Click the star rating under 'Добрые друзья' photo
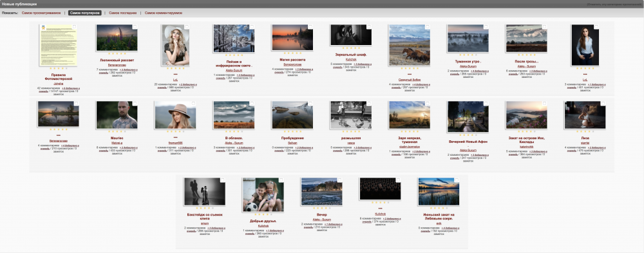The height and width of the screenshot is (253, 644). [263, 214]
